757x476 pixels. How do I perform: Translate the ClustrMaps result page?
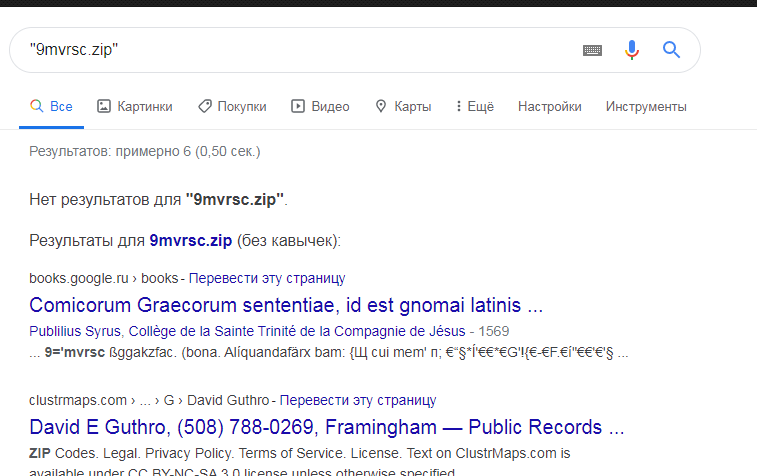point(356,401)
